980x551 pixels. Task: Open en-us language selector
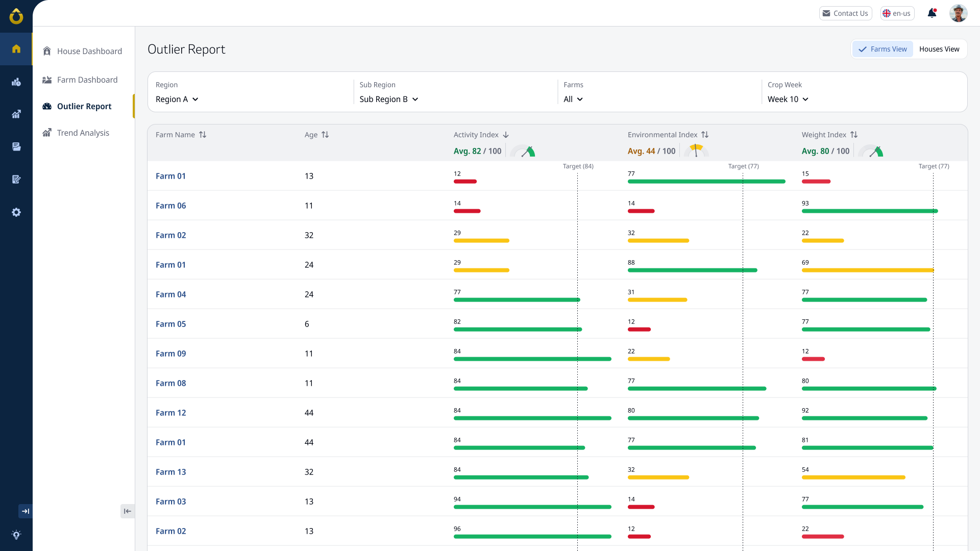coord(897,13)
